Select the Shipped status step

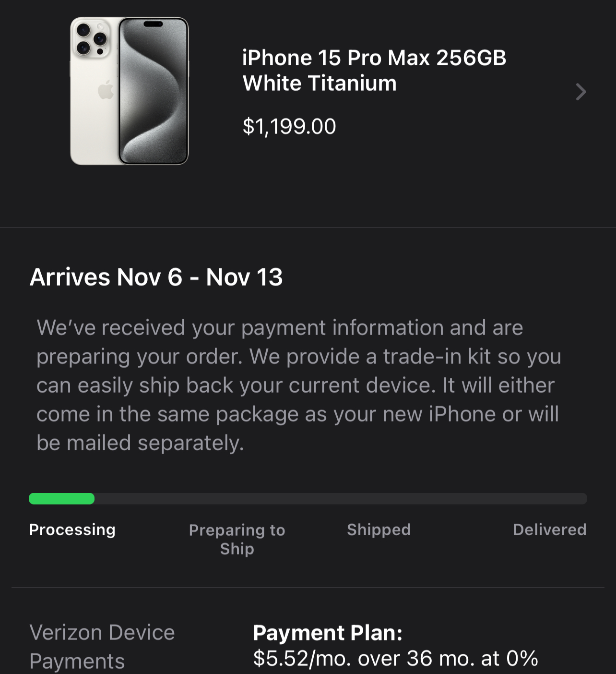[x=379, y=530]
